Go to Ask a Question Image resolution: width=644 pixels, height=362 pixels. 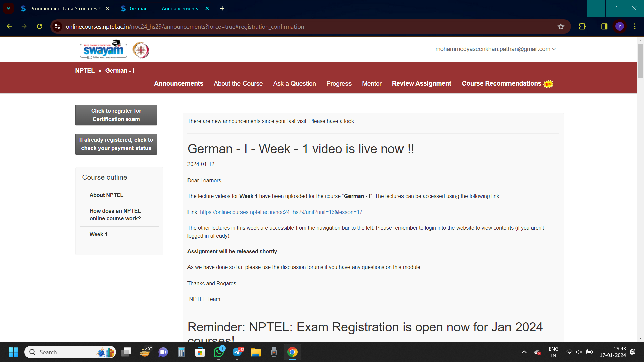point(294,84)
